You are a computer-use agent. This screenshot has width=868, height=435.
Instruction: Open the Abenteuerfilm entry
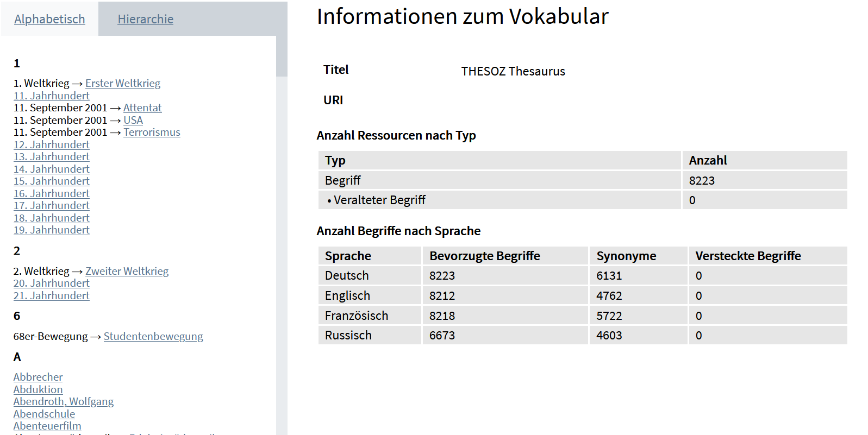[47, 426]
